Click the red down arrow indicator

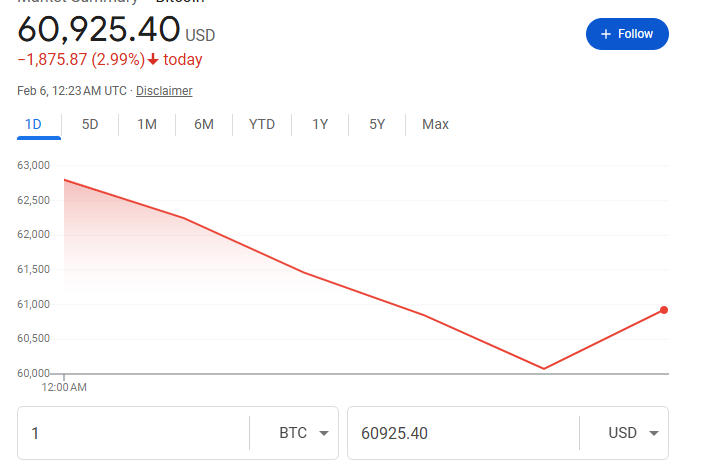(153, 60)
